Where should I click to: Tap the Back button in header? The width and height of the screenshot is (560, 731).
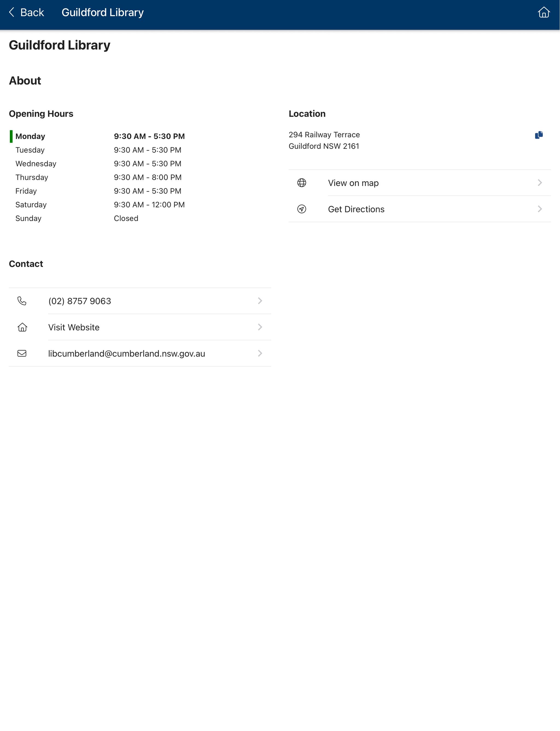[x=26, y=12]
